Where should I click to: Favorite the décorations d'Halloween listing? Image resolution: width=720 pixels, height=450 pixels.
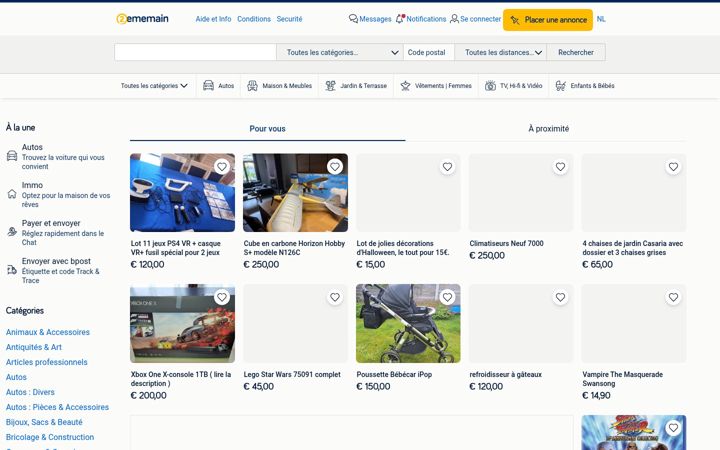[447, 167]
